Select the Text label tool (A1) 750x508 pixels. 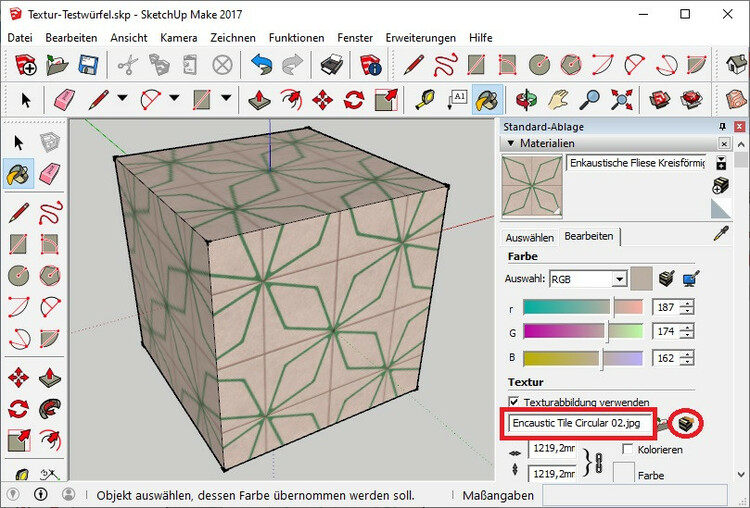(x=456, y=100)
